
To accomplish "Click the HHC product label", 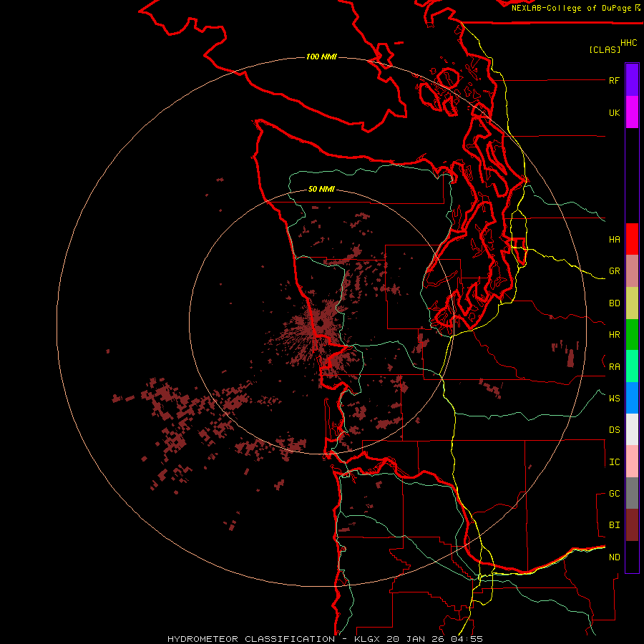I will (628, 43).
